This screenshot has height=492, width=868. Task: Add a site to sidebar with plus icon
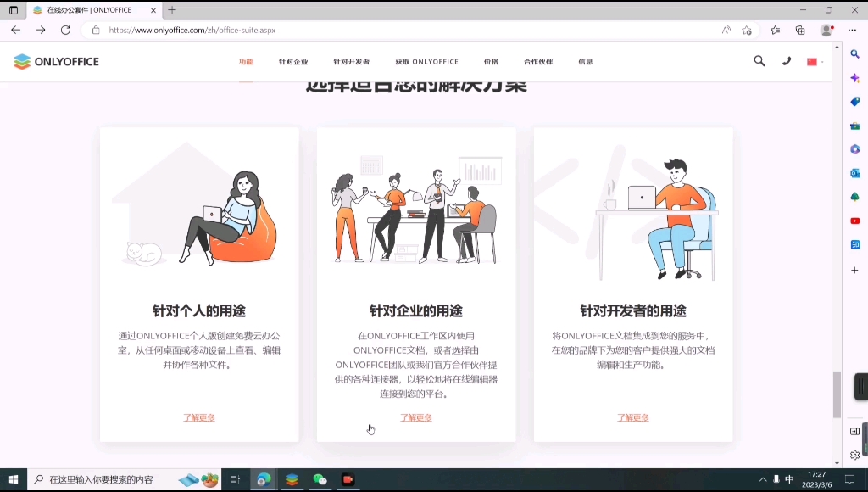pos(855,270)
